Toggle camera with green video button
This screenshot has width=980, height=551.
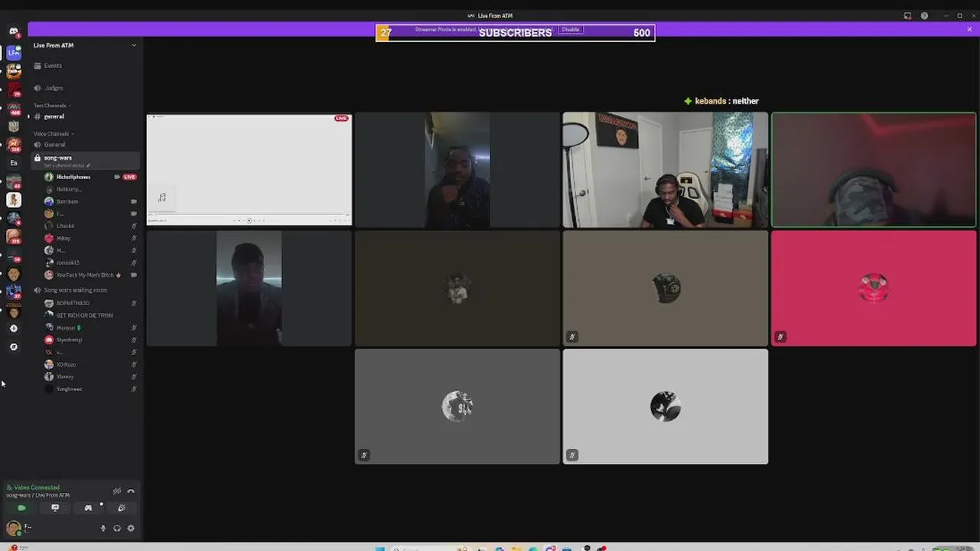[21, 507]
